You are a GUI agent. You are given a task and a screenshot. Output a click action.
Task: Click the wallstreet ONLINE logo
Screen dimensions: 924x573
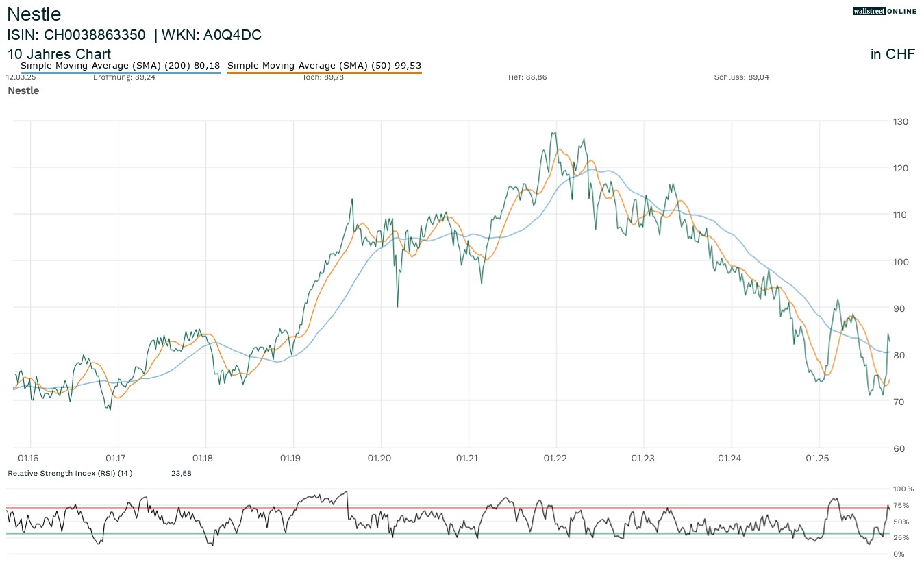point(884,11)
